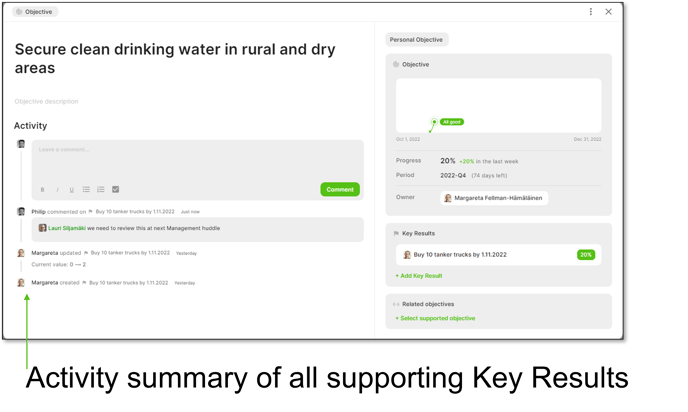Close the objective dialog
This screenshot has width=688, height=412.
click(608, 12)
